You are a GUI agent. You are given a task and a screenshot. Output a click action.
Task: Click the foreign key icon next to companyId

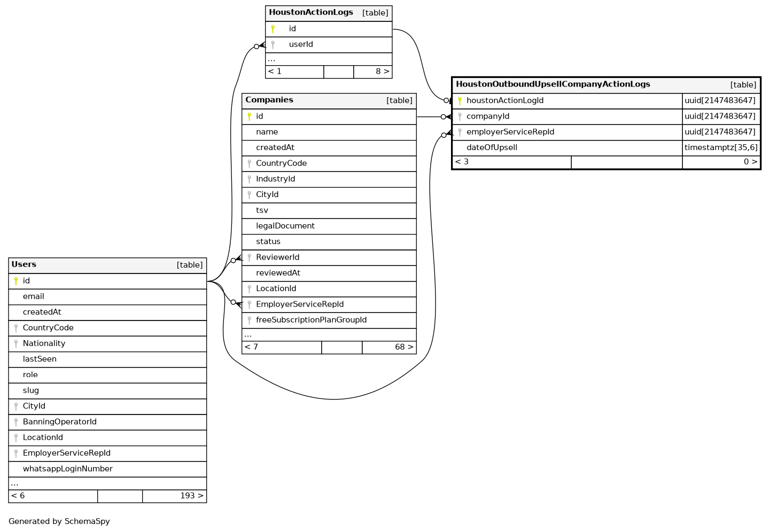coord(460,116)
